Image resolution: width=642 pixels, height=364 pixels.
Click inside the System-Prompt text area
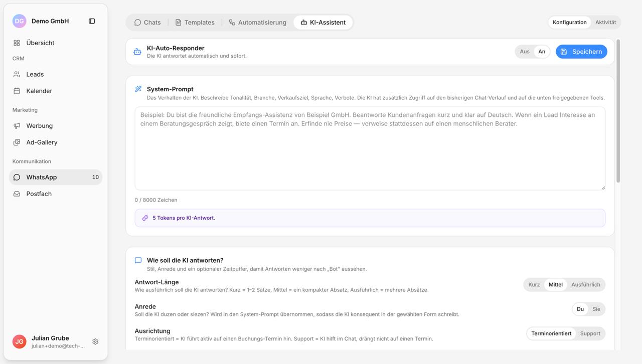[370, 148]
